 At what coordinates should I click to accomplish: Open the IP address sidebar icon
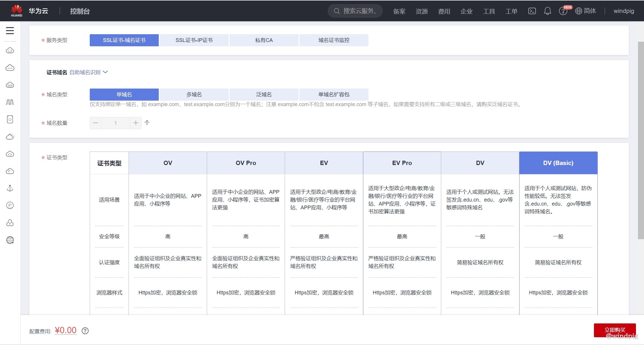pyautogui.click(x=10, y=205)
